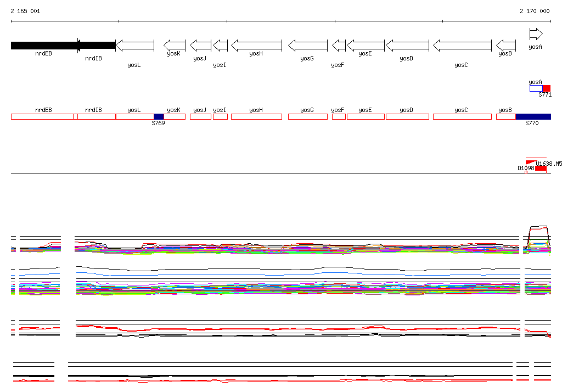Click the yosL red outlined segment box
562x392 pixels.
coord(135,116)
